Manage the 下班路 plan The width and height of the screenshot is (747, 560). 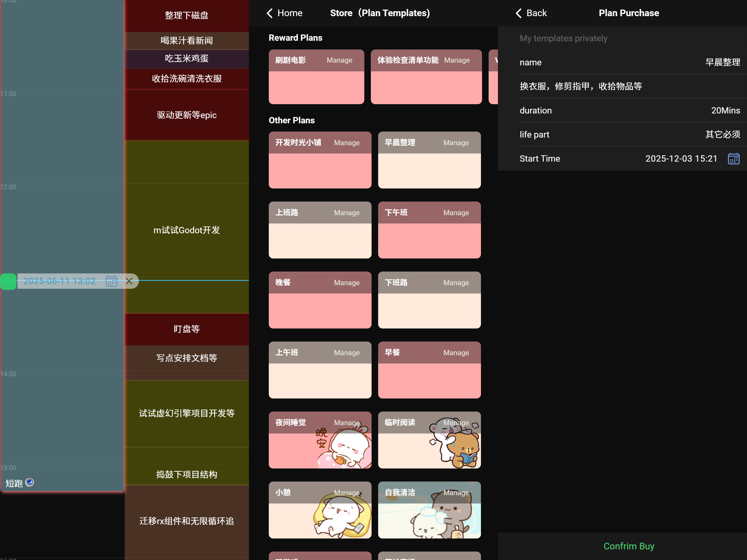pyautogui.click(x=456, y=283)
